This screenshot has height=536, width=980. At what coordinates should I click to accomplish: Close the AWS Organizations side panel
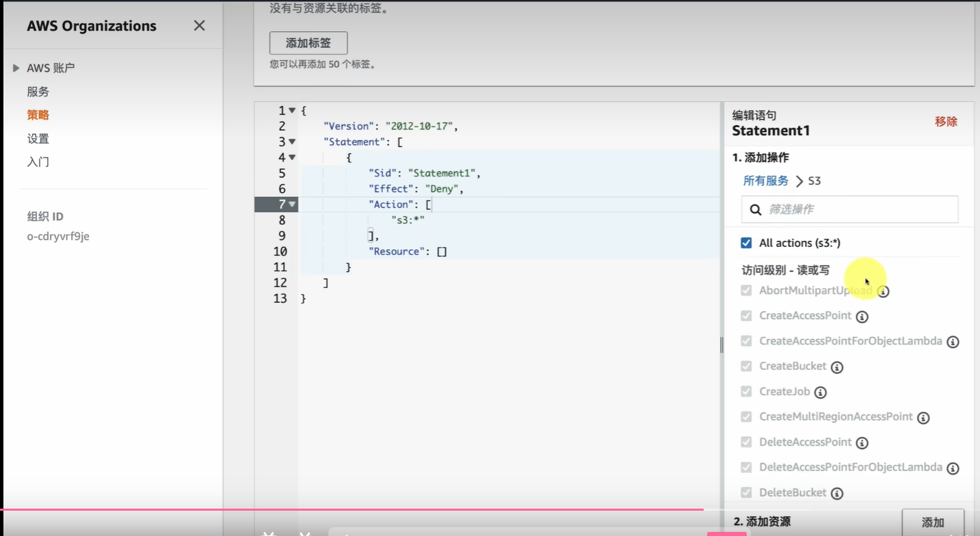(x=199, y=26)
